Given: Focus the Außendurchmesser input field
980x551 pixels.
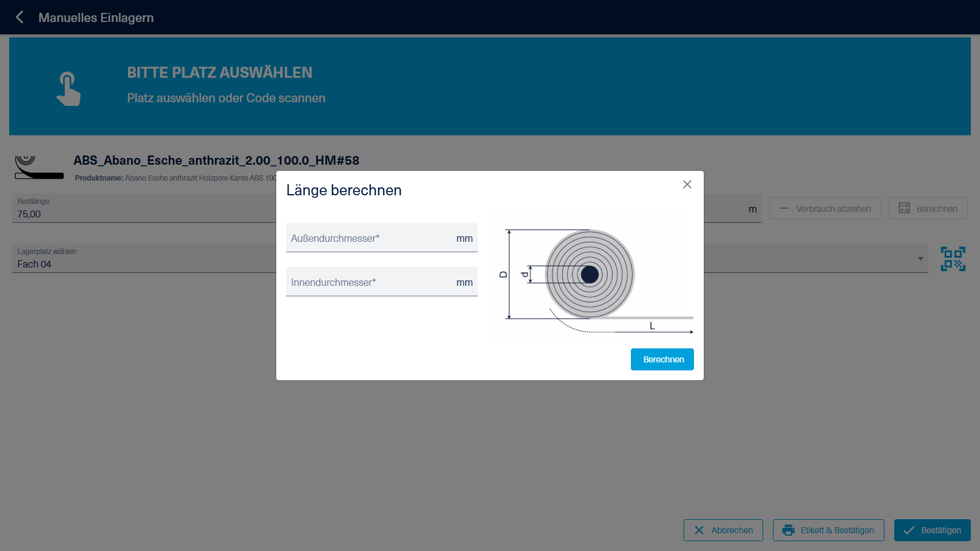Looking at the screenshot, I should [x=371, y=238].
